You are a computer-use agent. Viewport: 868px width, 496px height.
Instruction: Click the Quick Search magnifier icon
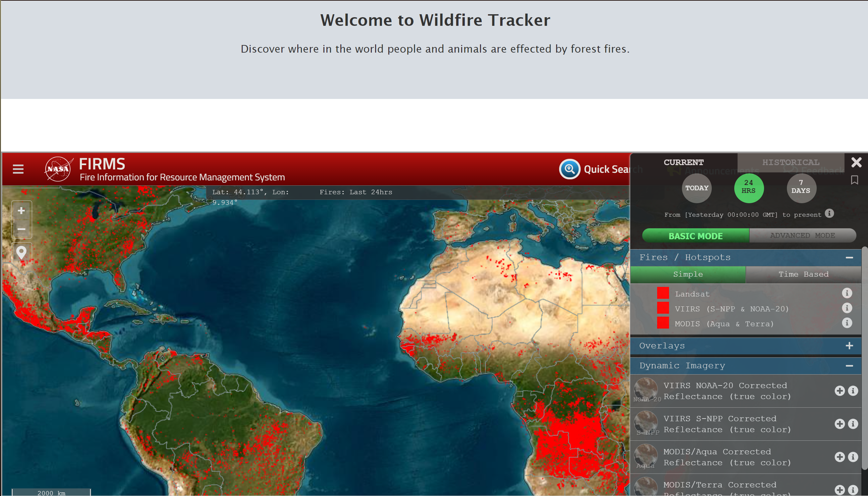click(569, 169)
